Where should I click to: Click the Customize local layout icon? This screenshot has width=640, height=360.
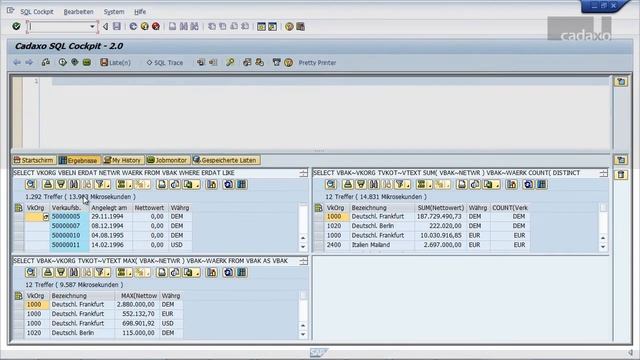tap(301, 27)
